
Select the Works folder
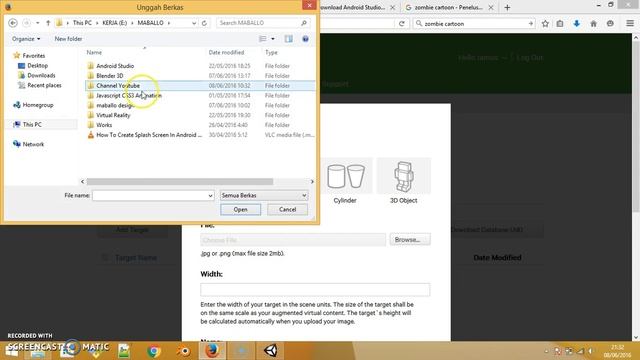click(x=104, y=125)
